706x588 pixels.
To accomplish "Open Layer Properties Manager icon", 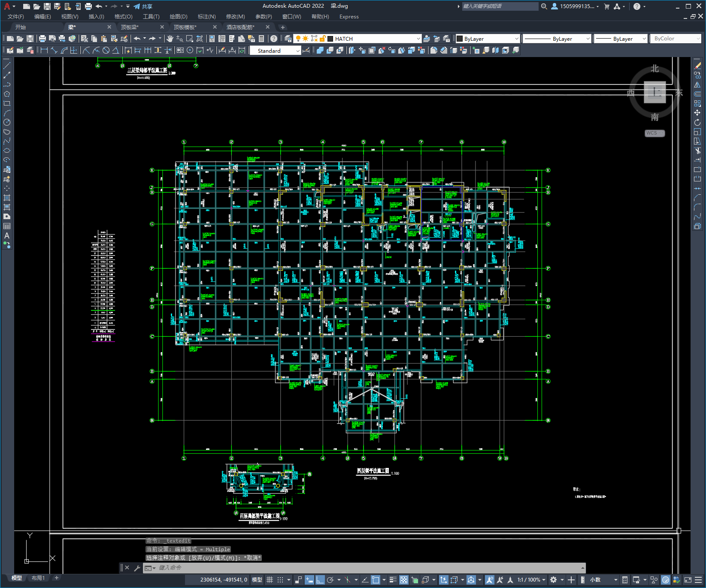I will pos(288,39).
